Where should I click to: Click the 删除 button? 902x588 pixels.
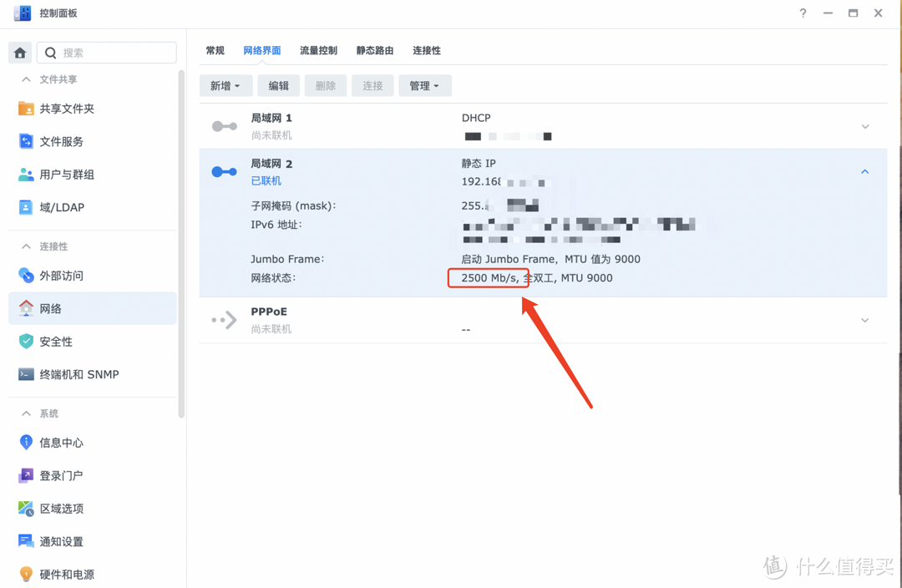[326, 86]
